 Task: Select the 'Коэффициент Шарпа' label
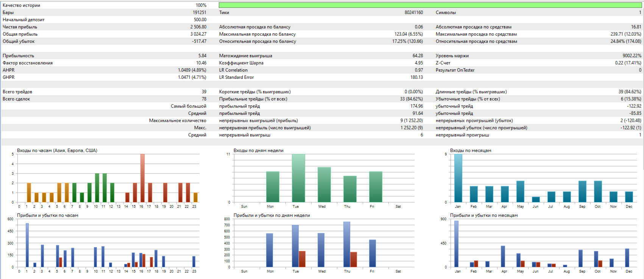pos(241,63)
